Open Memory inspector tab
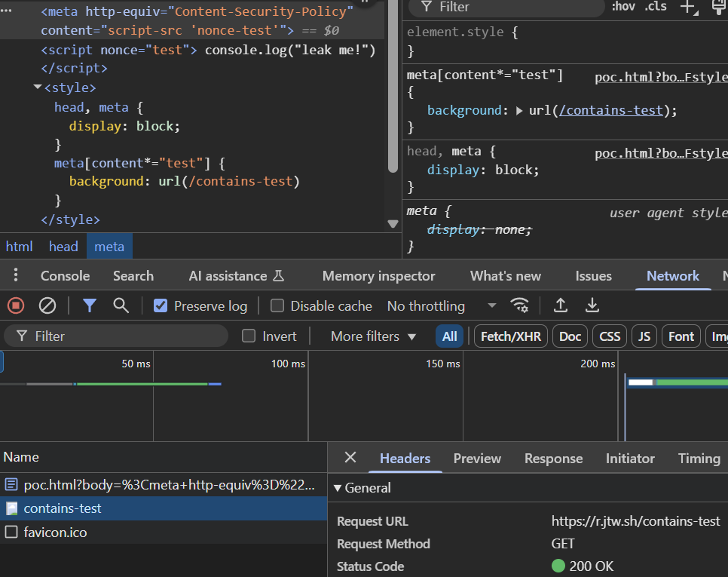This screenshot has height=577, width=728. point(379,276)
